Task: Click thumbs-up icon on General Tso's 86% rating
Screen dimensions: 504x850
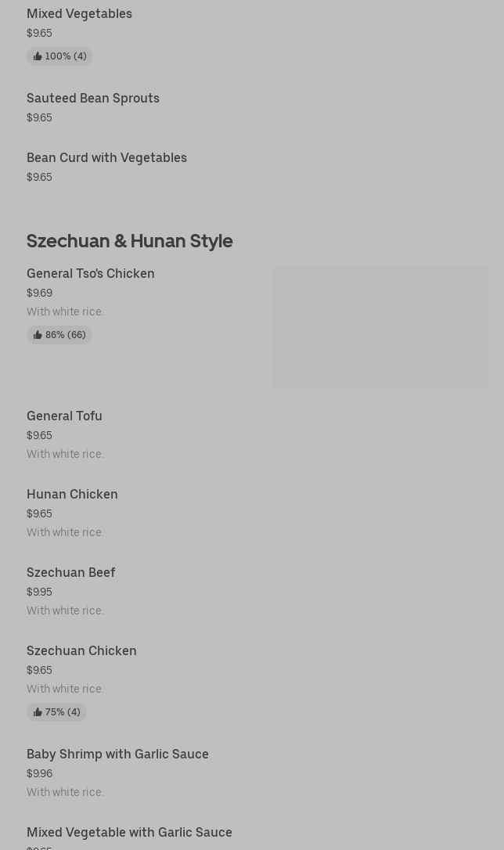Action: point(38,335)
